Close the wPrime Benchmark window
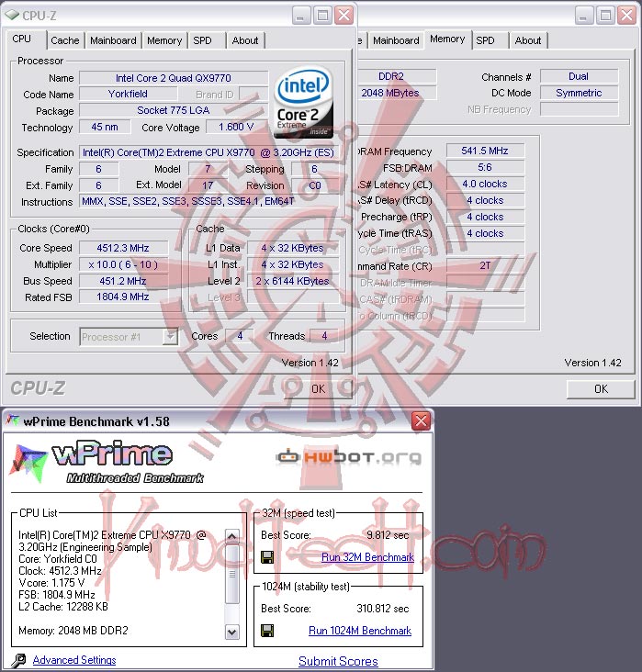 [421, 420]
